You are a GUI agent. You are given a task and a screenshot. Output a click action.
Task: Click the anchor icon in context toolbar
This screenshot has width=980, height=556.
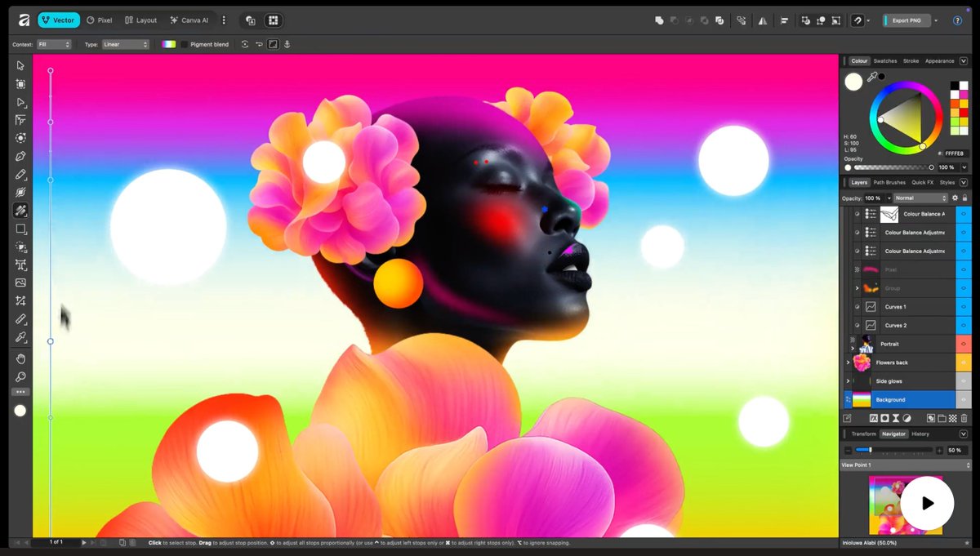pos(287,44)
